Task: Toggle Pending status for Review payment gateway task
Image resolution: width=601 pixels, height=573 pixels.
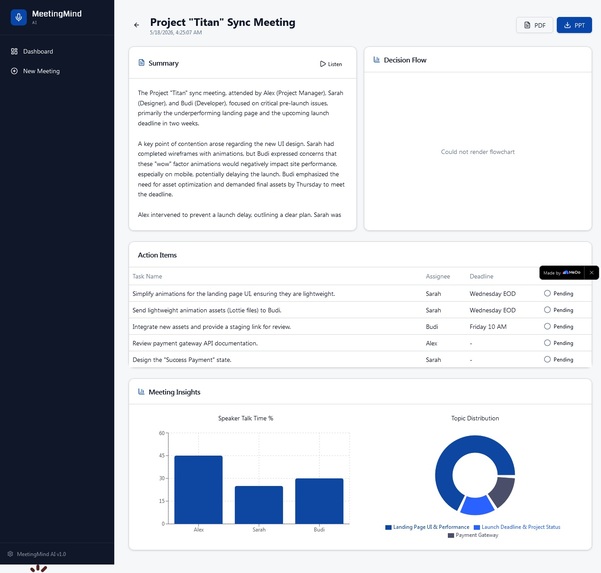Action: tap(558, 343)
